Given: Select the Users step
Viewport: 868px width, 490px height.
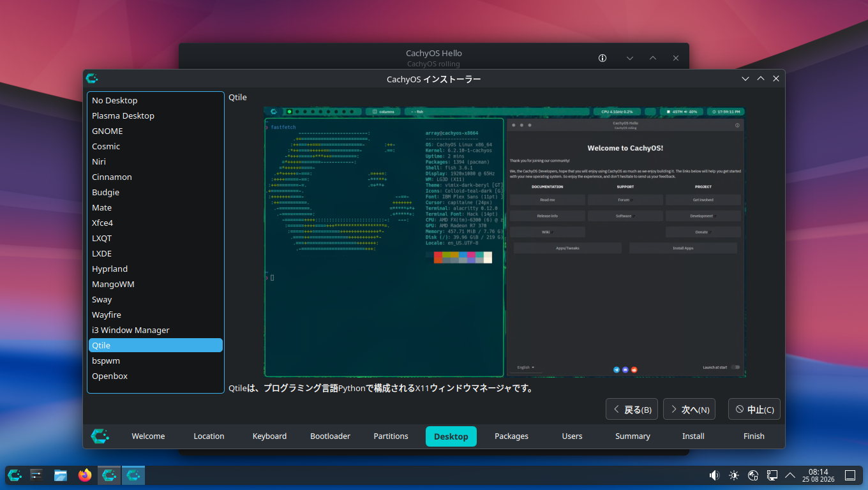Looking at the screenshot, I should (572, 436).
